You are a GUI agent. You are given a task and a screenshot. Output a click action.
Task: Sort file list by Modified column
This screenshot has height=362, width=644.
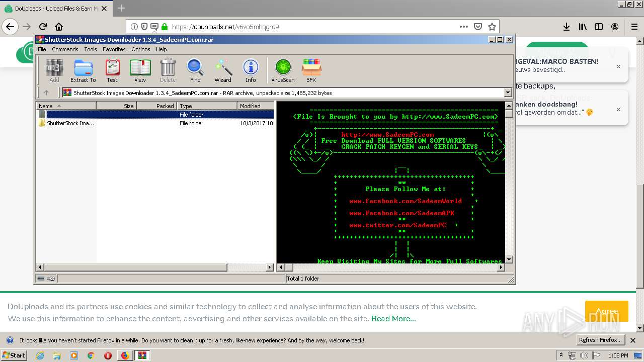click(256, 106)
